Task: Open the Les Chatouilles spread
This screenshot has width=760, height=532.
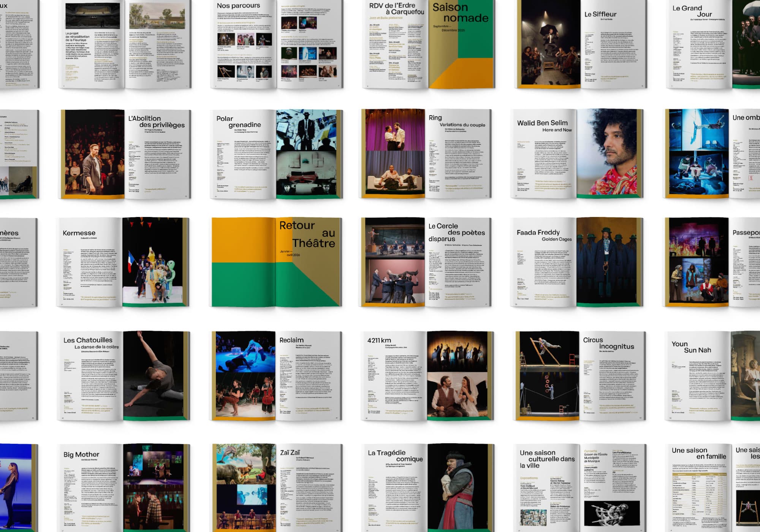Action: tap(123, 375)
